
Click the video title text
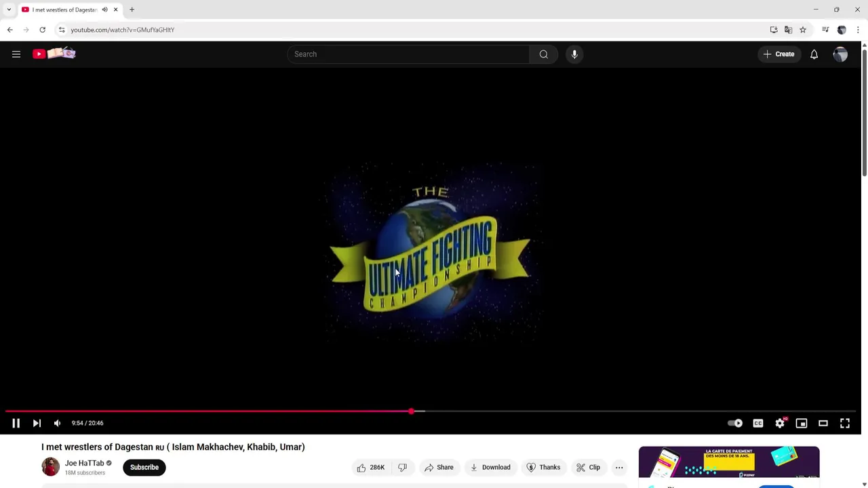[x=173, y=447]
